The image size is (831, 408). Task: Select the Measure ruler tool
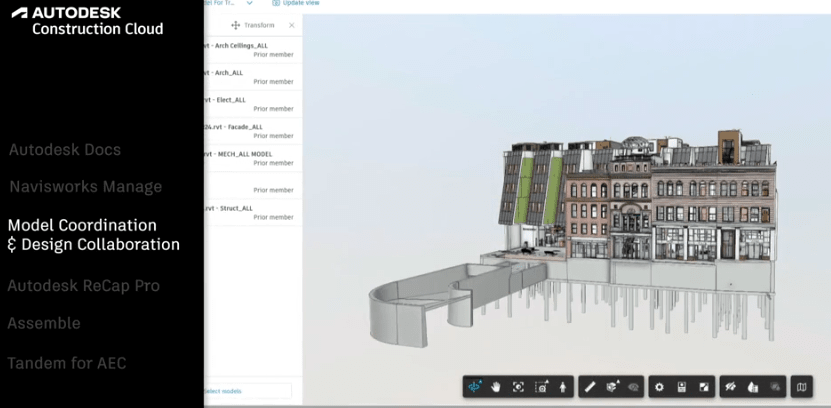[589, 387]
